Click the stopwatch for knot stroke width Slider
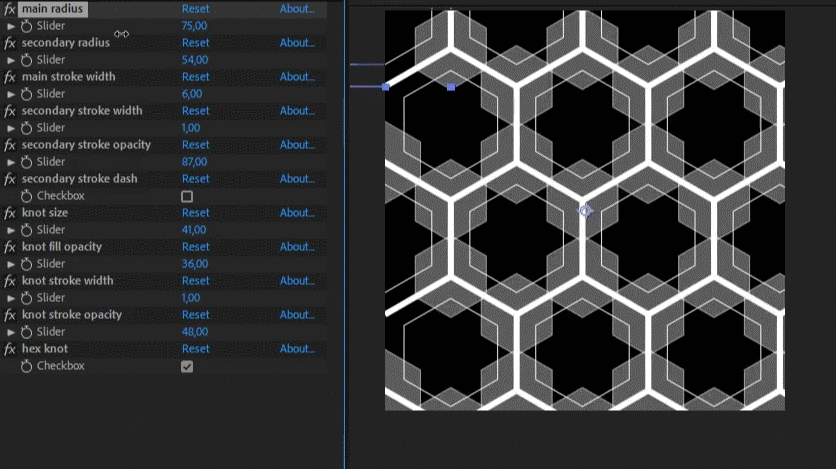Viewport: 836px width, 469px height. pos(26,298)
